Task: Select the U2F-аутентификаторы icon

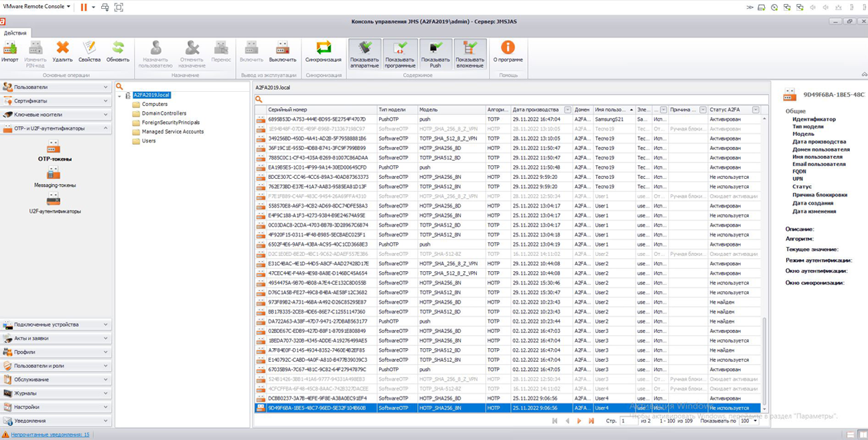Action: (54, 200)
